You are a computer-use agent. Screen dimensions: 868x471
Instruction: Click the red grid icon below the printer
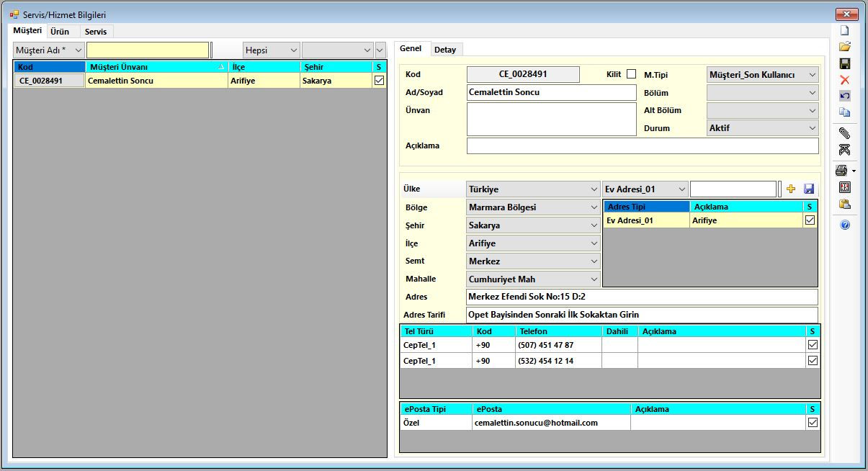pos(845,187)
